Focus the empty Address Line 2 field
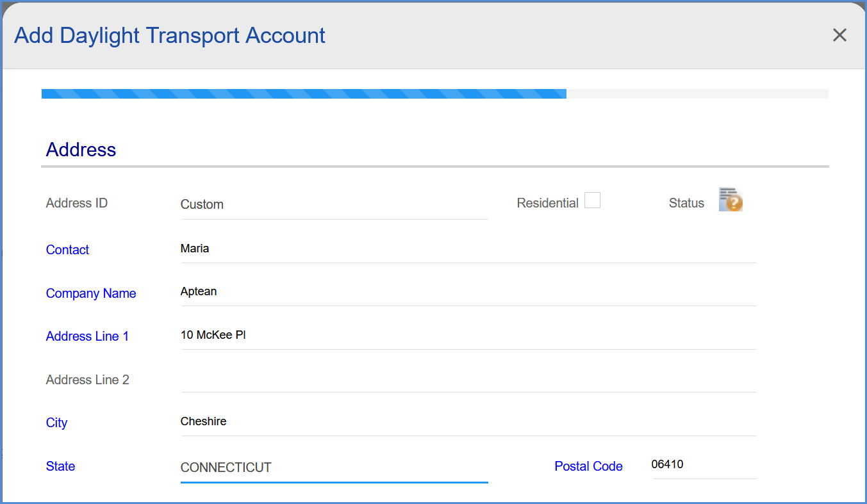This screenshot has width=867, height=504. pos(468,379)
